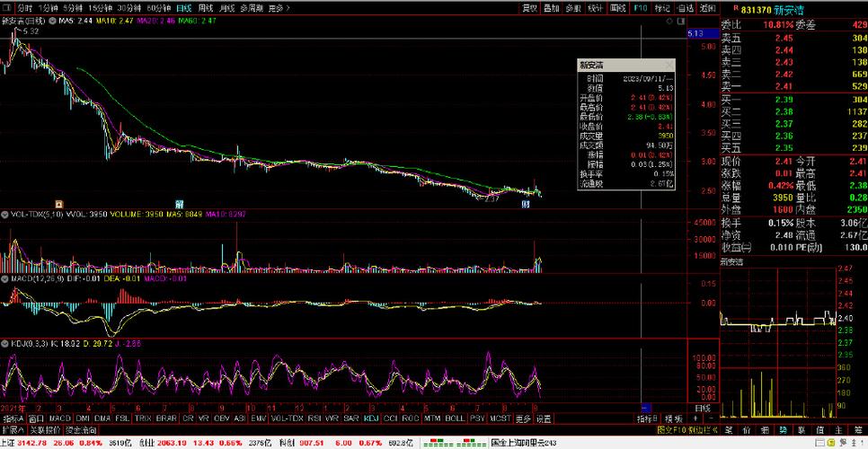Viewport: 868px width, 449px height.
Task: Open the 统计 statistics tool
Action: pyautogui.click(x=595, y=8)
